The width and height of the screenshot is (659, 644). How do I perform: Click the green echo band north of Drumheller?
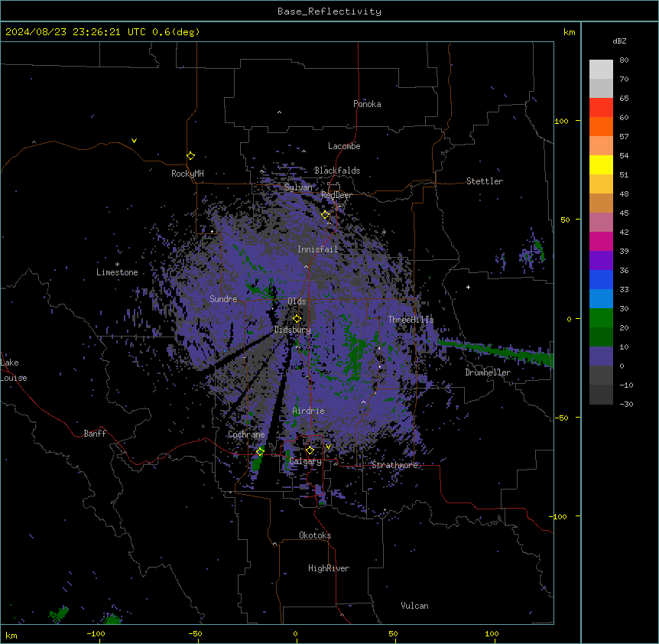pos(496,350)
